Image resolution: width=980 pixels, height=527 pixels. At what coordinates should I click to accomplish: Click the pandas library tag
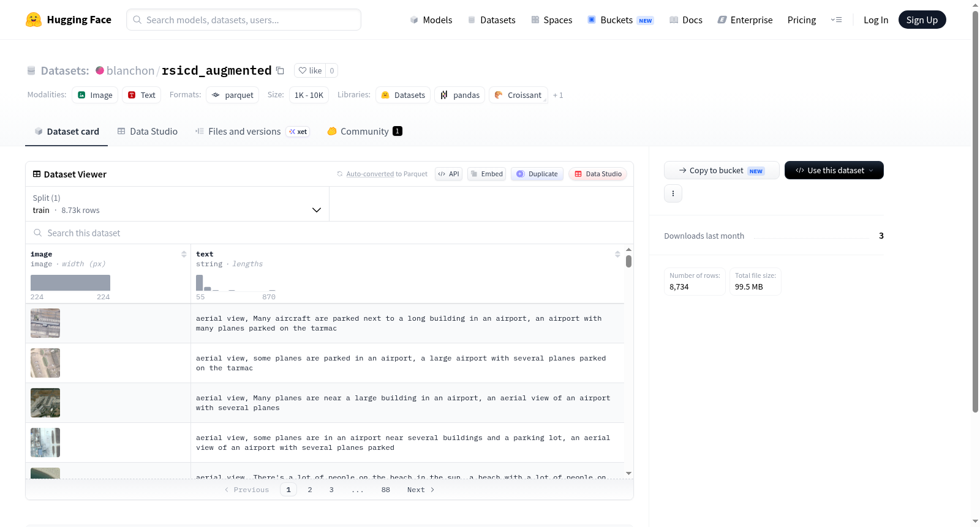(460, 95)
